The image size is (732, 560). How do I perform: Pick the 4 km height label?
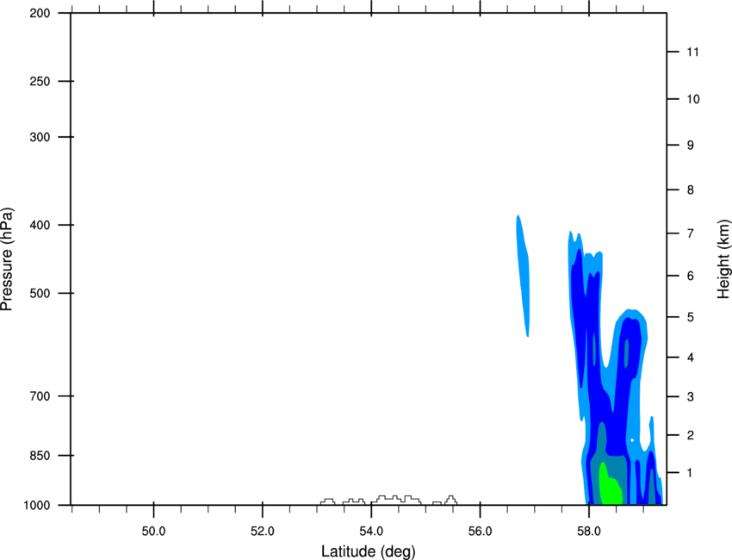pyautogui.click(x=691, y=358)
